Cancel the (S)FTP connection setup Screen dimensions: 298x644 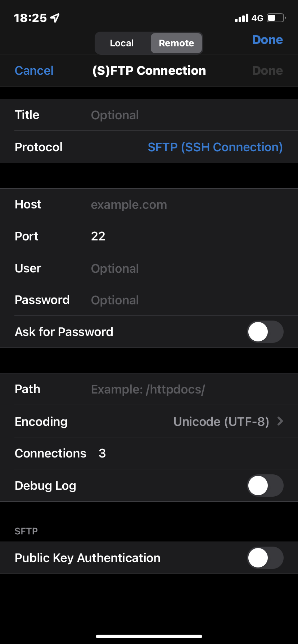pos(34,71)
